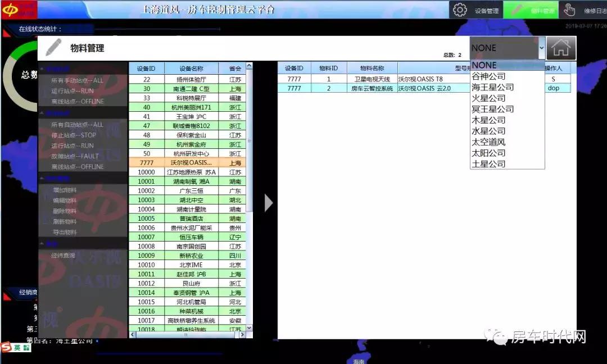Select material row 房车云智控系统
607x364 pixels.
click(424, 88)
